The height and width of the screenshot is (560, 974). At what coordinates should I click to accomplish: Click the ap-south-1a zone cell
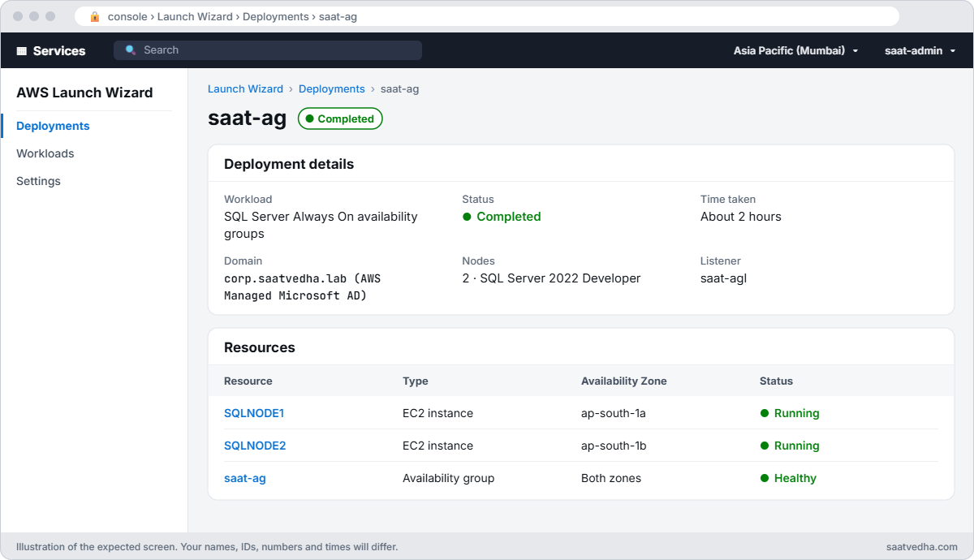(x=614, y=413)
